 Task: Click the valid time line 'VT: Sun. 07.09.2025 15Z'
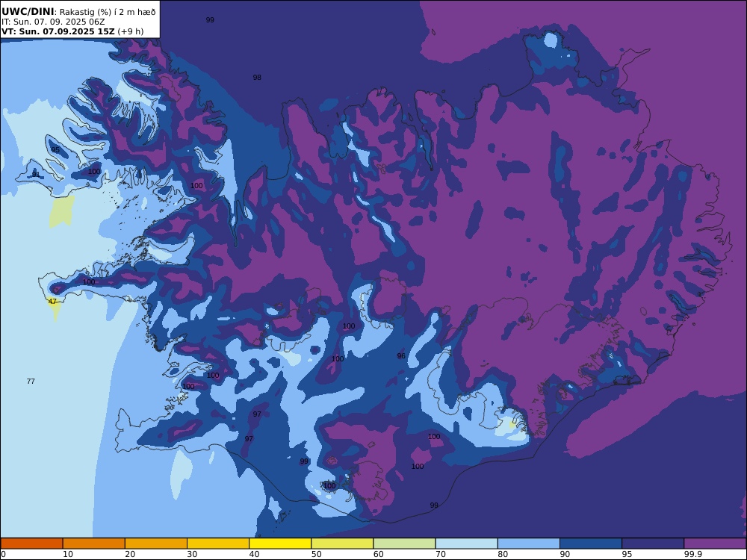(x=58, y=32)
